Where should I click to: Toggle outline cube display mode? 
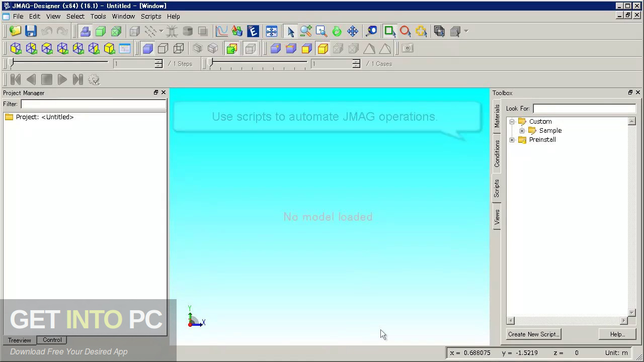point(163,48)
